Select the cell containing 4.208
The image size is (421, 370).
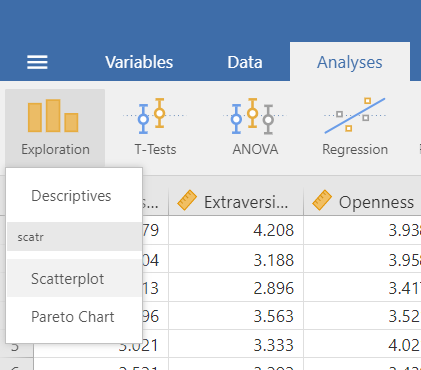coord(236,230)
